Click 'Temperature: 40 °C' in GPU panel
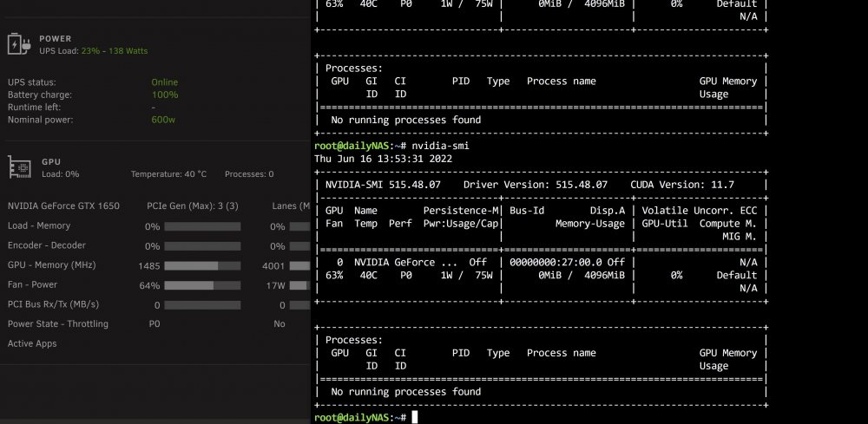The image size is (868, 424). [169, 174]
